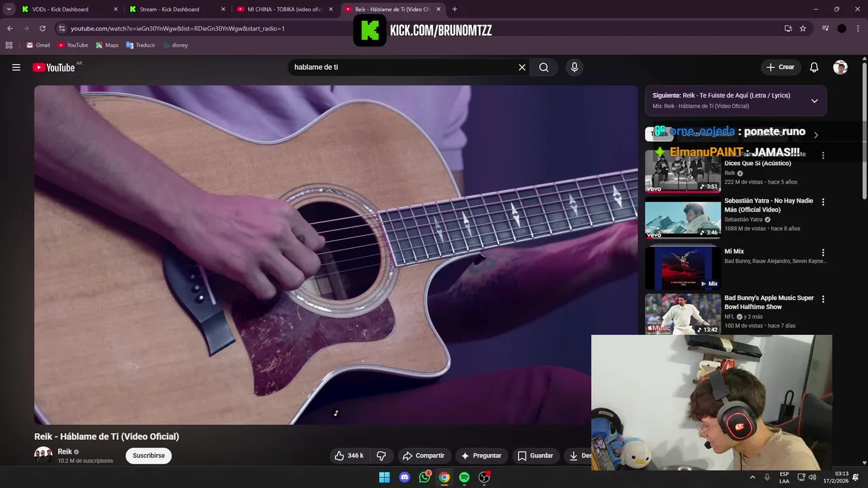Image resolution: width=868 pixels, height=488 pixels.
Task: Go to the YouTube home logo
Action: 54,67
